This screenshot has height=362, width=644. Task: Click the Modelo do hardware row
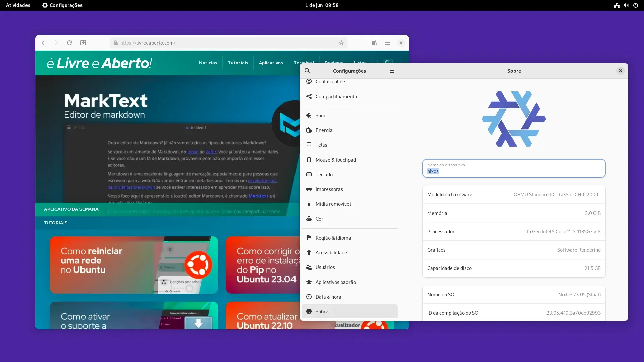514,195
